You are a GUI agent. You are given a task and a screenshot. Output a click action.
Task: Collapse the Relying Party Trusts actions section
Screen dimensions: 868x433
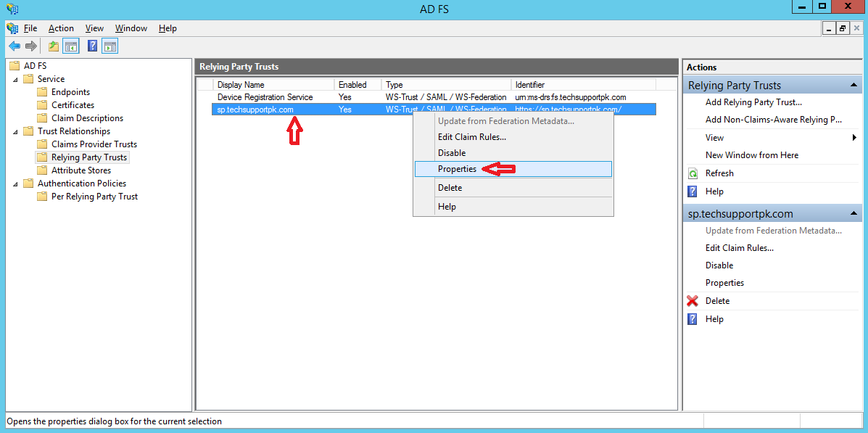click(853, 86)
